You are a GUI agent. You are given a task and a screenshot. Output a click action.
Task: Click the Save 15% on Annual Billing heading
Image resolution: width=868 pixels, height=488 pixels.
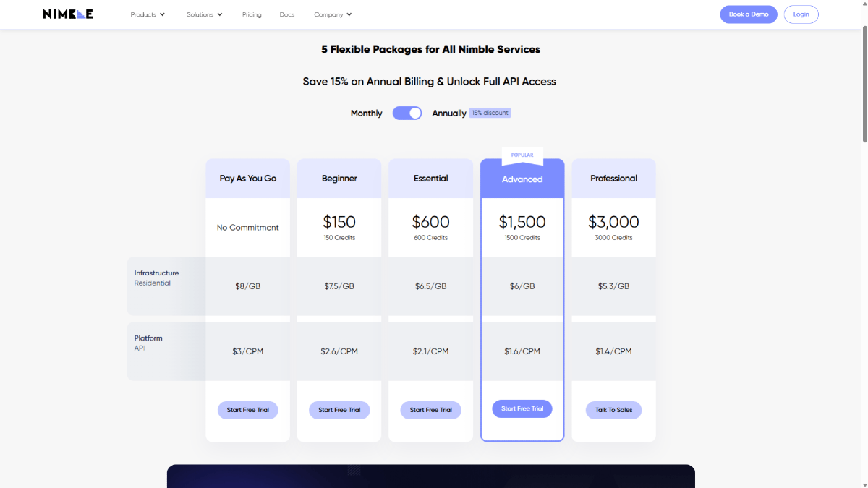tap(430, 82)
